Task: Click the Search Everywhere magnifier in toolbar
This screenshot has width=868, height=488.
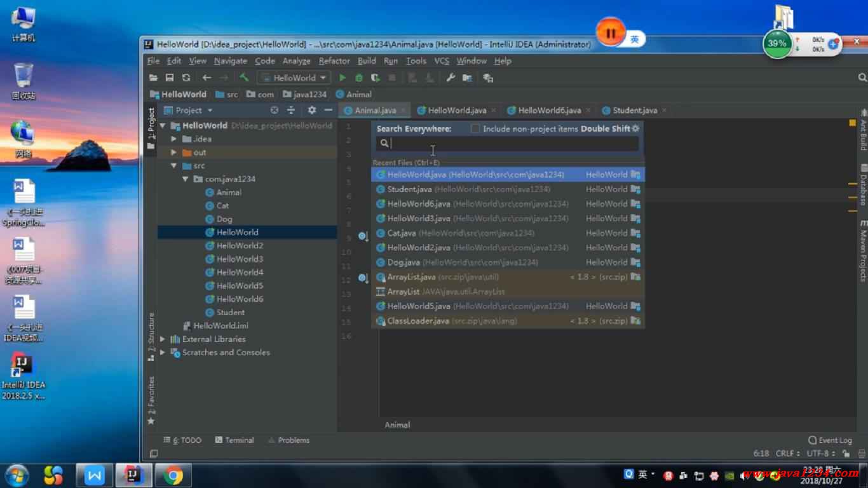Action: [862, 78]
